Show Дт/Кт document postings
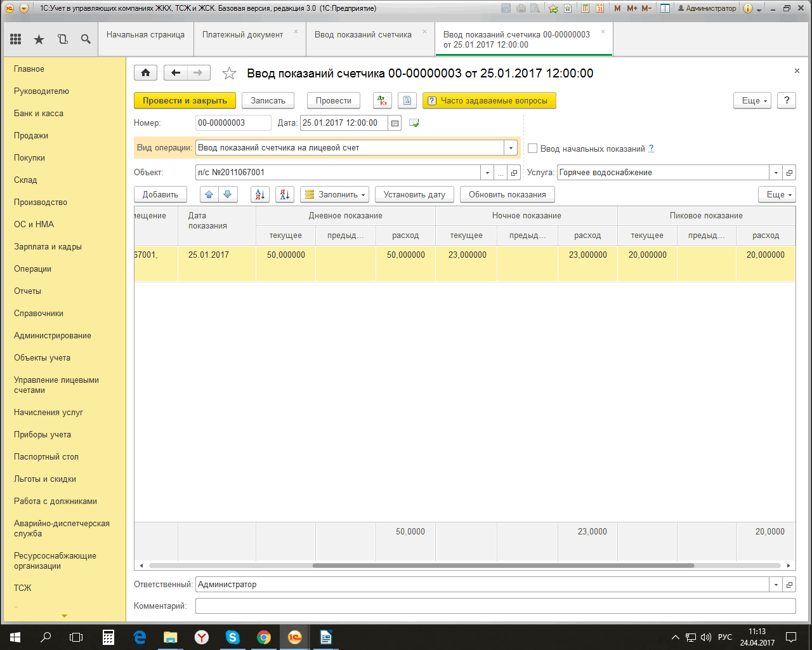812x650 pixels. tap(383, 100)
